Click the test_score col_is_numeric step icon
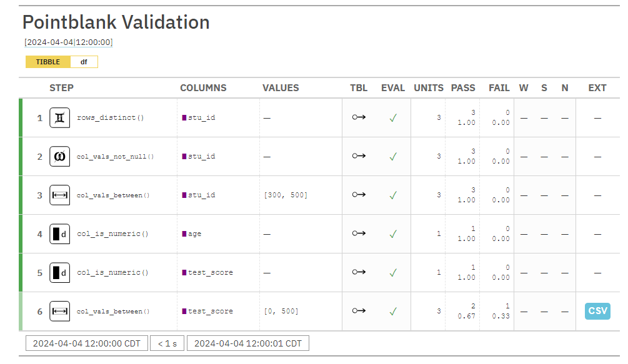 (x=59, y=272)
